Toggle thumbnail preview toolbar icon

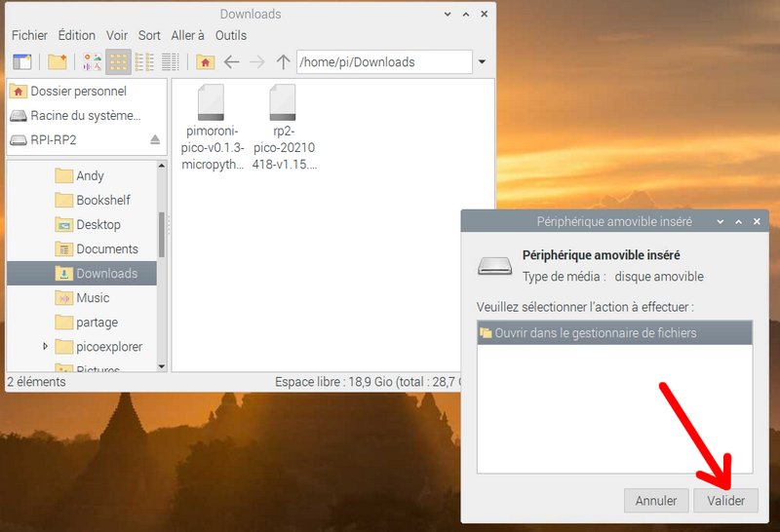[92, 62]
